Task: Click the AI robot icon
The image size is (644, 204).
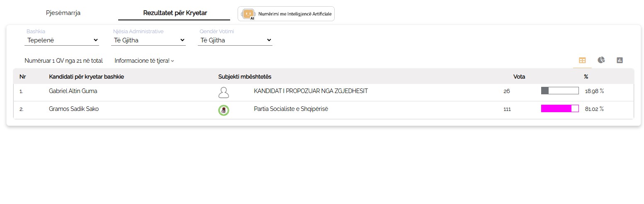Action: [248, 14]
